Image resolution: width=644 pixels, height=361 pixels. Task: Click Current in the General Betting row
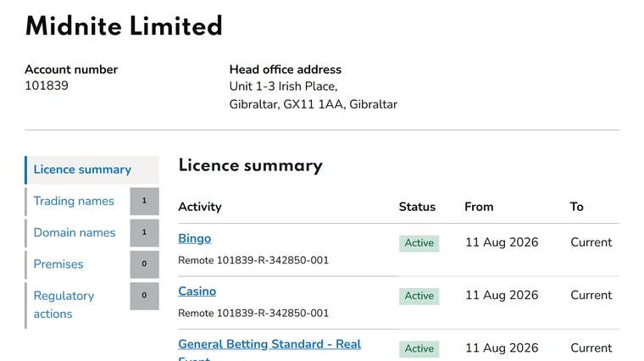click(x=591, y=348)
